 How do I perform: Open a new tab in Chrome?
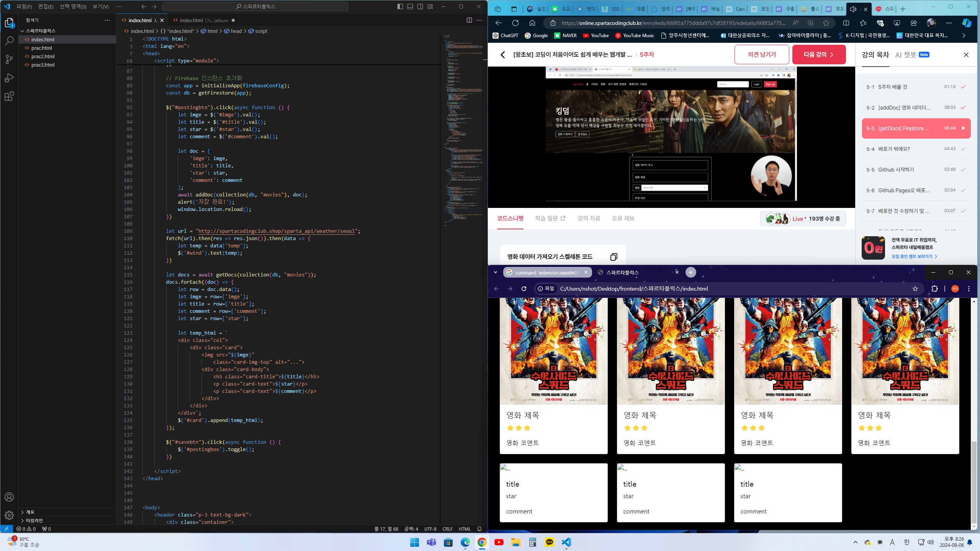690,272
